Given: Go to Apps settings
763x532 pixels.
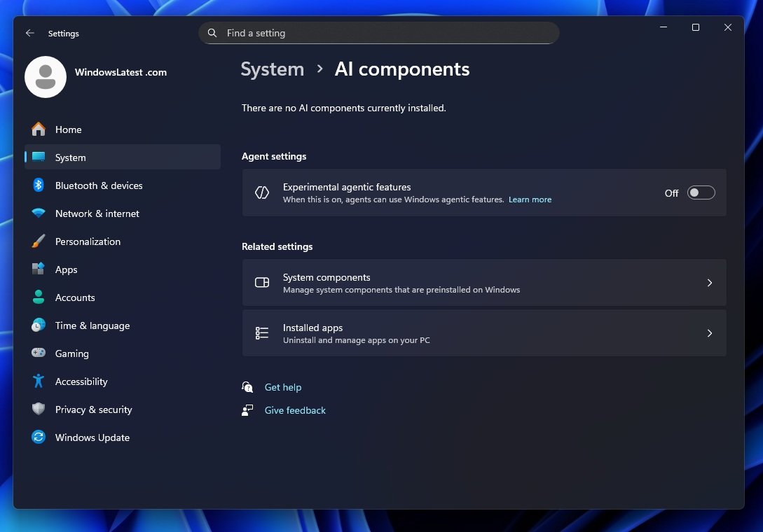Looking at the screenshot, I should [66, 269].
